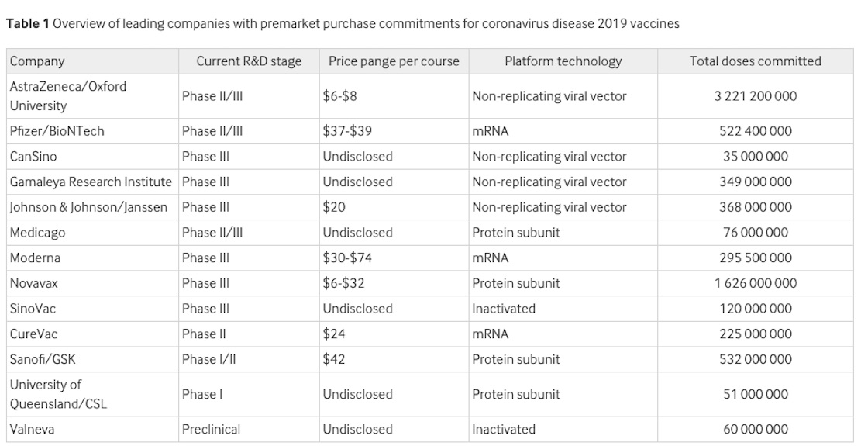Select the Pfizer/BioNTech company cell
This screenshot has height=446, width=868.
tap(57, 131)
